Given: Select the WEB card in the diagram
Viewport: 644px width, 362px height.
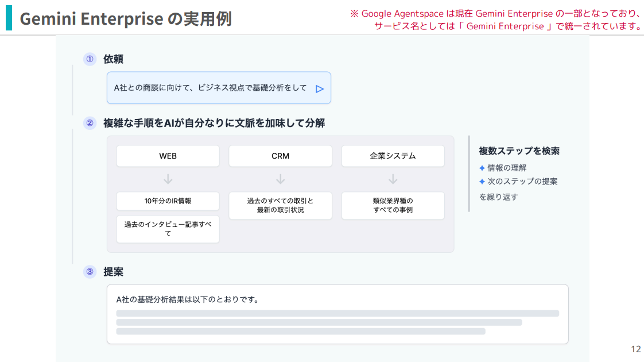Looking at the screenshot, I should pos(168,156).
